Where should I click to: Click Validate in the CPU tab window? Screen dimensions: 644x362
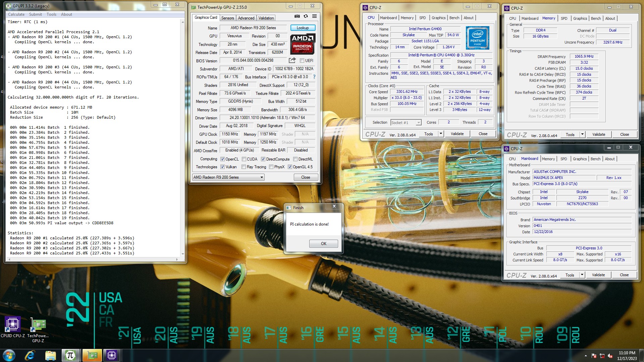(x=457, y=134)
